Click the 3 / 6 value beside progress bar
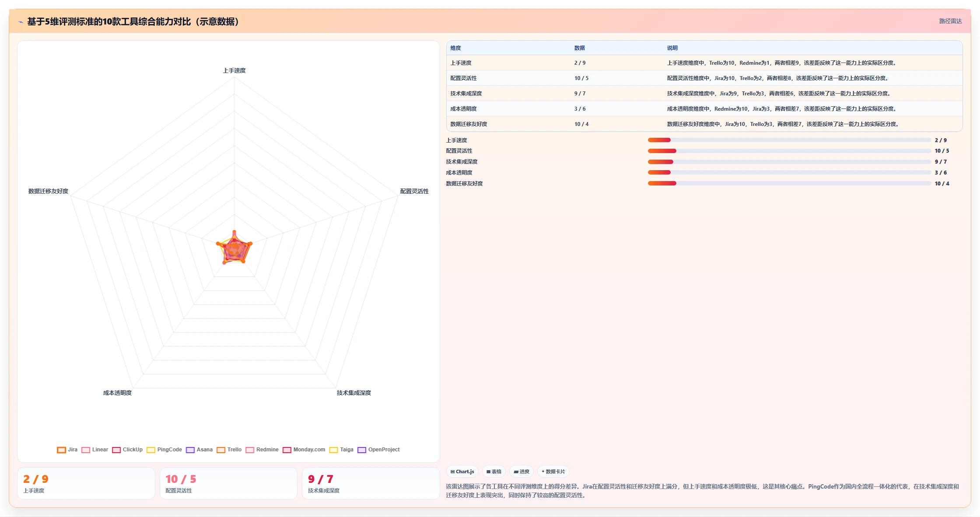The width and height of the screenshot is (980, 517). pyautogui.click(x=941, y=173)
